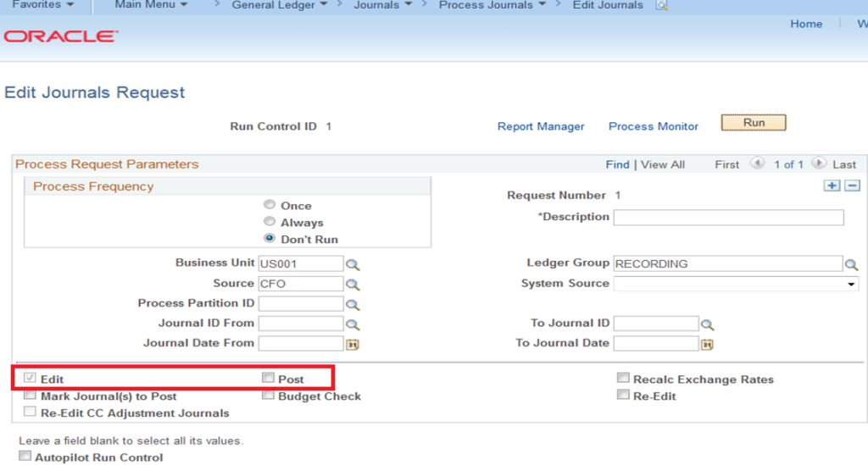868x465 pixels.
Task: Jump to First row link
Action: click(x=726, y=165)
